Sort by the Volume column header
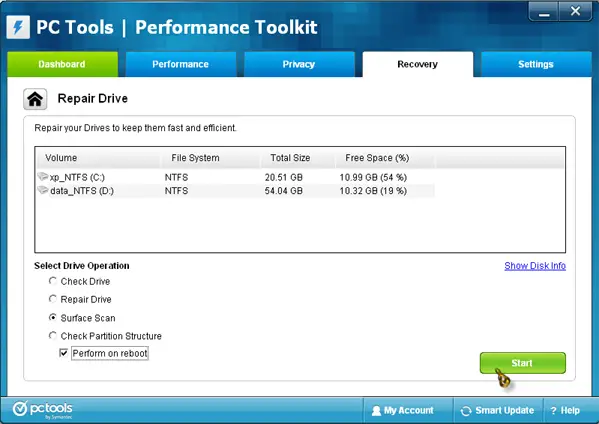Image resolution: width=599 pixels, height=424 pixels. pos(98,158)
